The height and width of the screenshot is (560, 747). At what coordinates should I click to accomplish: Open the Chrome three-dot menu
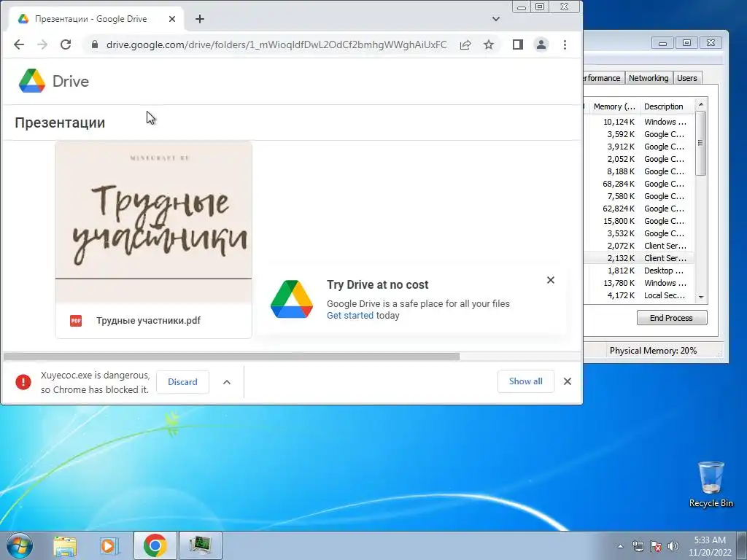pos(565,44)
